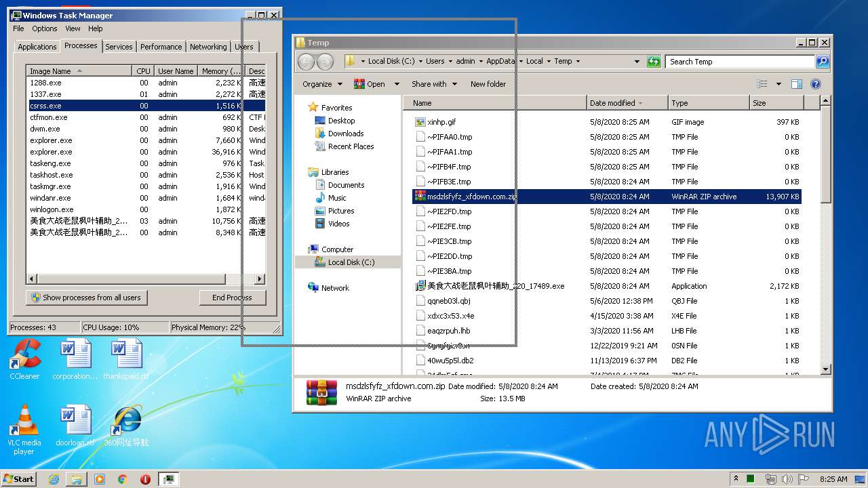Click Task Manager taskbar button
Viewport: 868px width, 488px height.
pyautogui.click(x=168, y=479)
